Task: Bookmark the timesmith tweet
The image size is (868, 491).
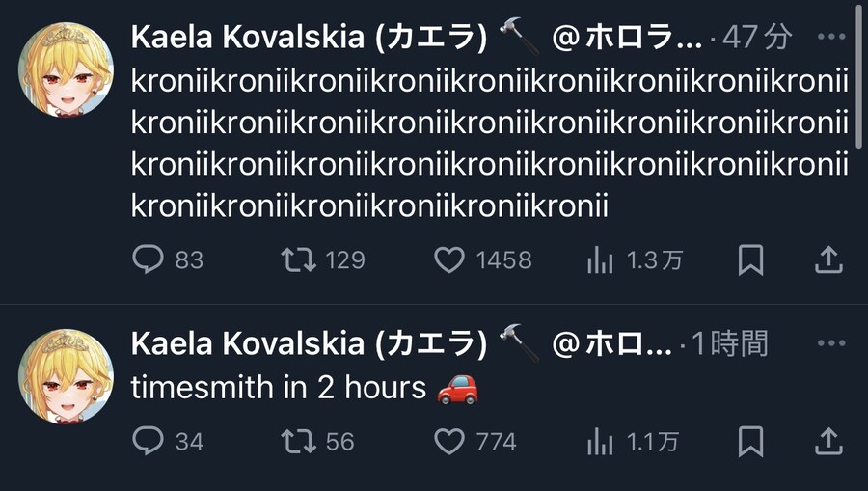Action: [750, 442]
